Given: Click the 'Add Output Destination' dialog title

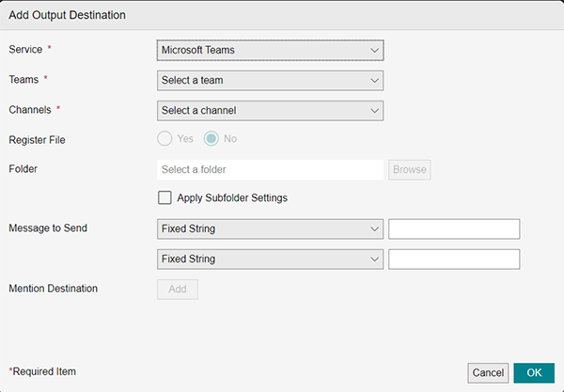Looking at the screenshot, I should click(x=68, y=15).
